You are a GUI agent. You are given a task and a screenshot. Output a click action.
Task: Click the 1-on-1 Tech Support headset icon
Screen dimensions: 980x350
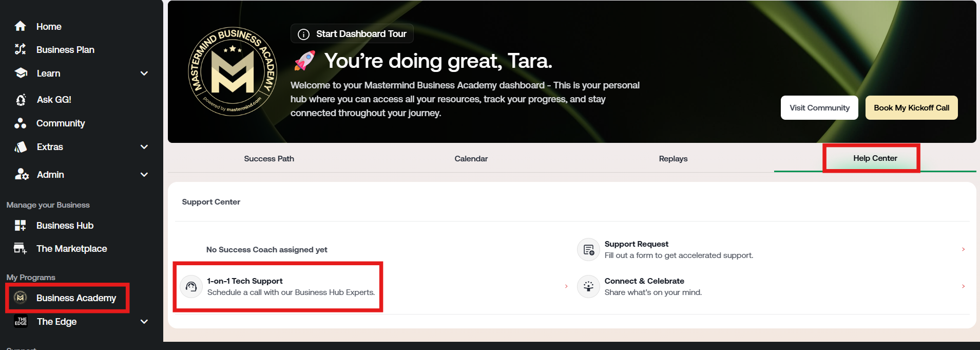(191, 286)
